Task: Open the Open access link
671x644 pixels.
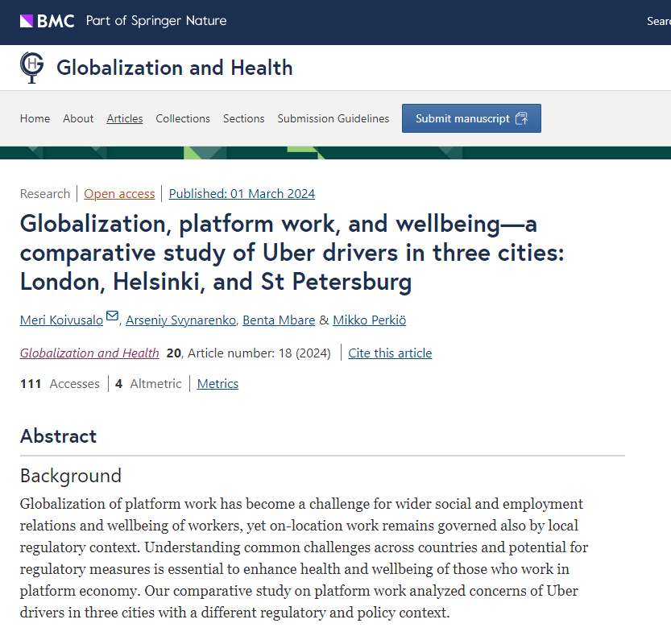Action: tap(119, 194)
